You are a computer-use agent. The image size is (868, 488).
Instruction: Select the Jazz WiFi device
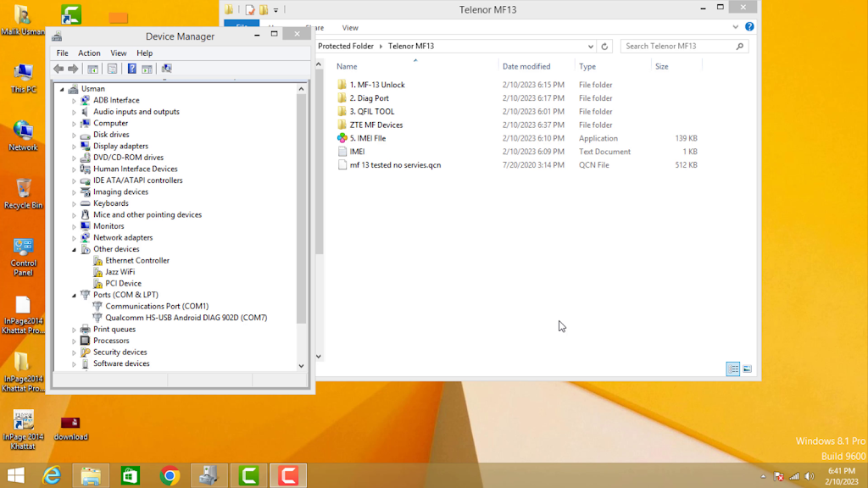coord(120,272)
